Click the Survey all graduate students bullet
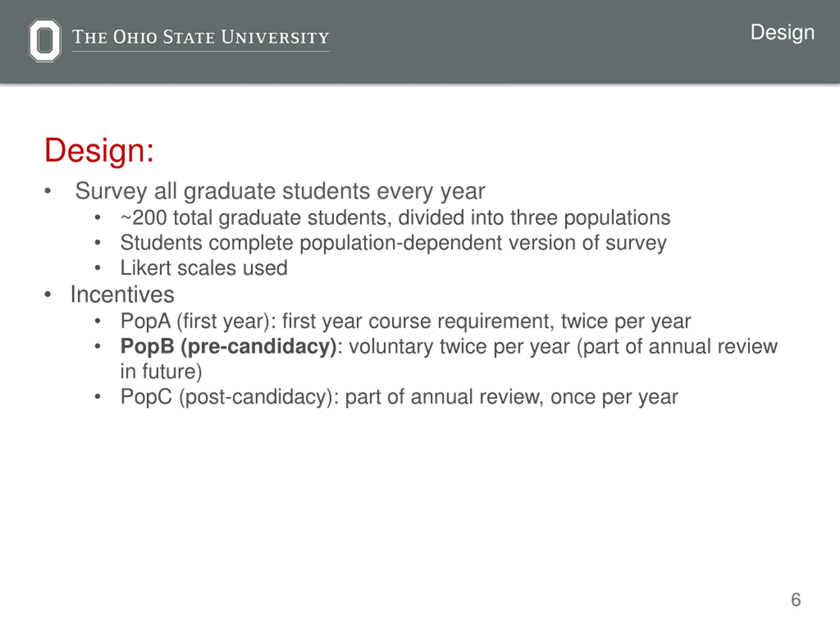Image resolution: width=840 pixels, height=630 pixels. pos(280,191)
